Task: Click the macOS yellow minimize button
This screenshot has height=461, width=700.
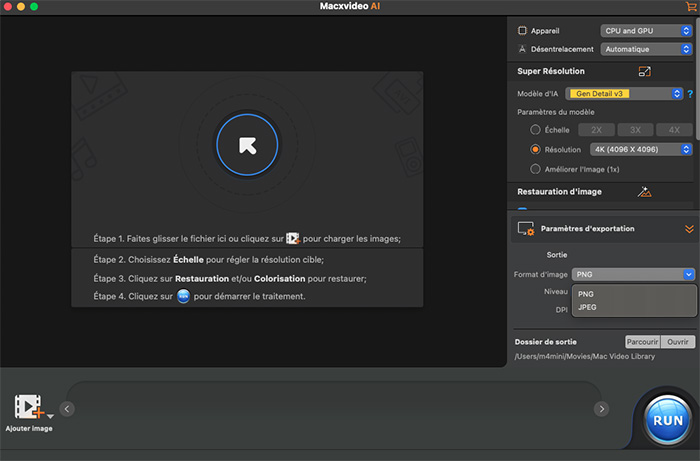Action: pyautogui.click(x=21, y=6)
